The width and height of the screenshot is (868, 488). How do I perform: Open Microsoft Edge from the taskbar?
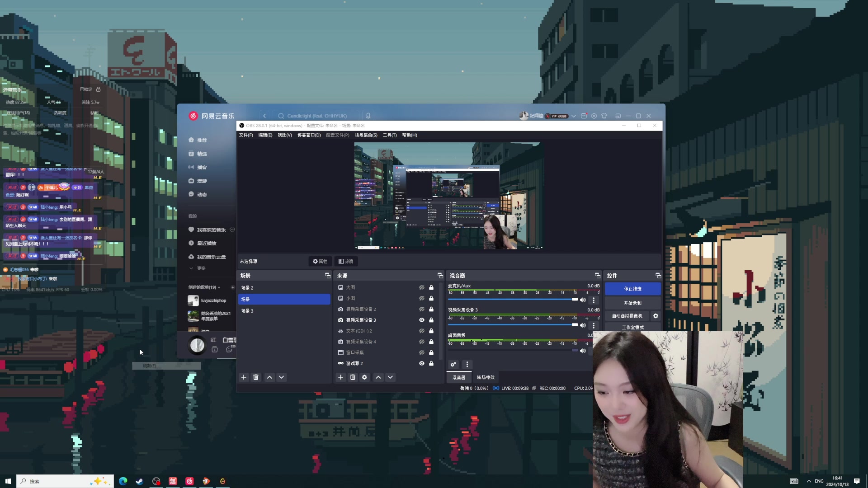click(x=123, y=481)
